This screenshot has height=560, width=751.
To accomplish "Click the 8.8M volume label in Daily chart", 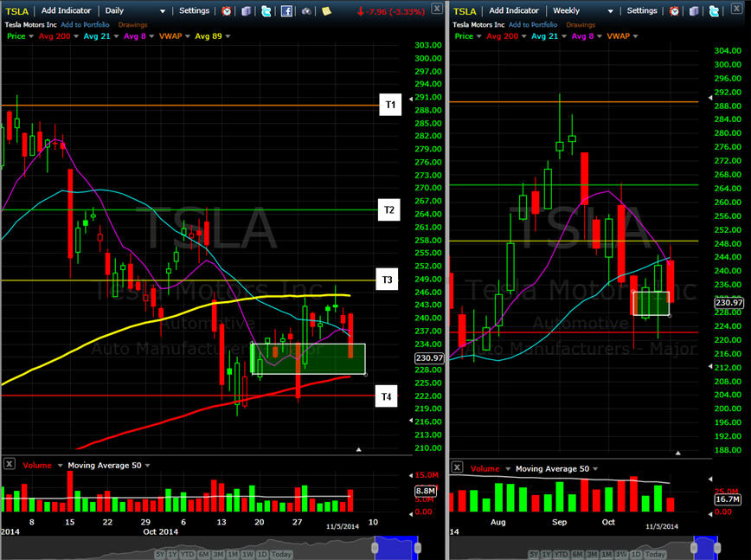I will [x=426, y=491].
